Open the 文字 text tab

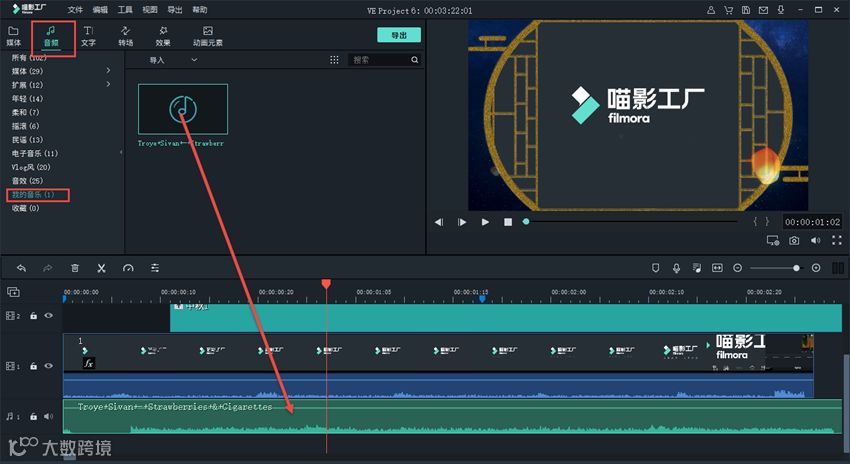[88, 36]
